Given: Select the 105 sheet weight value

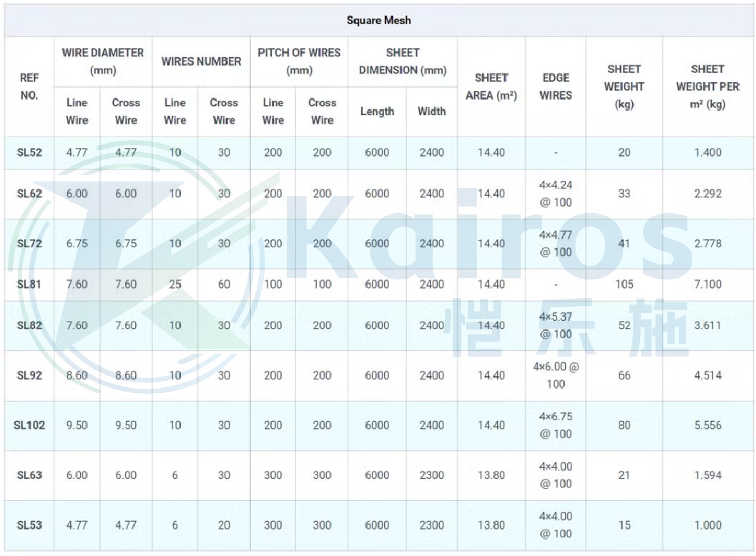Looking at the screenshot, I should click(x=624, y=284).
